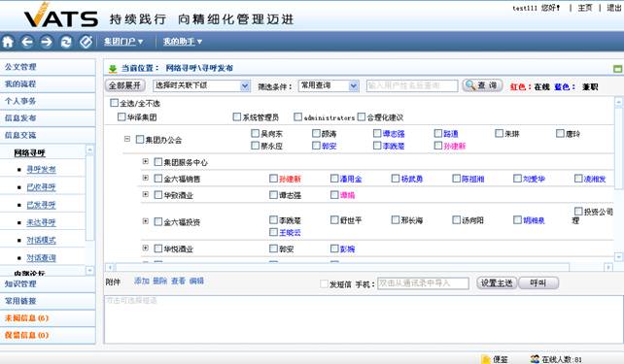The width and height of the screenshot is (624, 364).
Task: Click the green download arrow beside 当前位置
Action: [x=113, y=69]
